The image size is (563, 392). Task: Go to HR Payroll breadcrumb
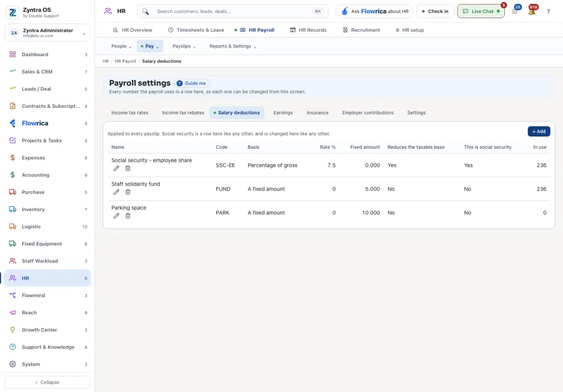coord(126,62)
